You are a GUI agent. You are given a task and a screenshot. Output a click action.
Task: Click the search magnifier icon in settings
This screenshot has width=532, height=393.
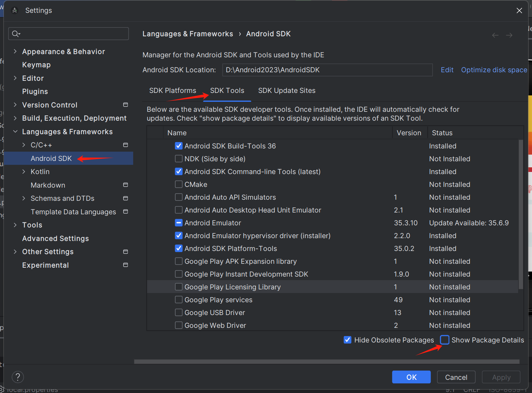tap(15, 34)
